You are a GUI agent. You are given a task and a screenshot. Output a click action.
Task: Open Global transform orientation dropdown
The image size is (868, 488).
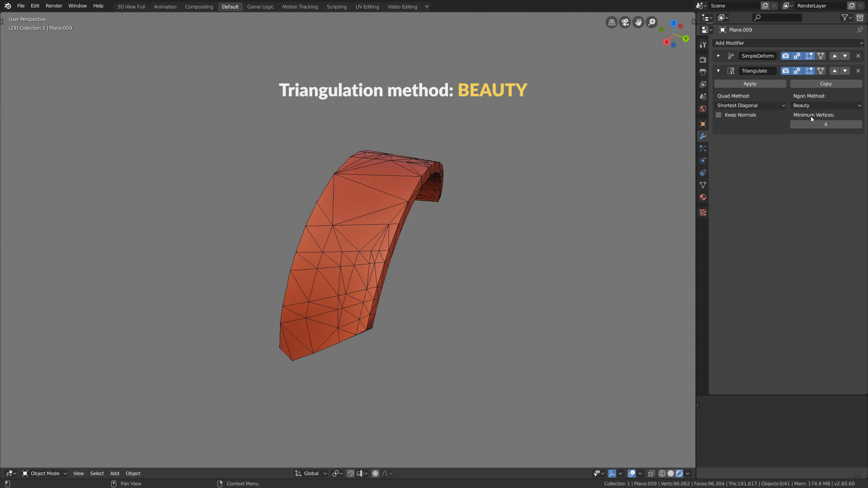tap(311, 473)
